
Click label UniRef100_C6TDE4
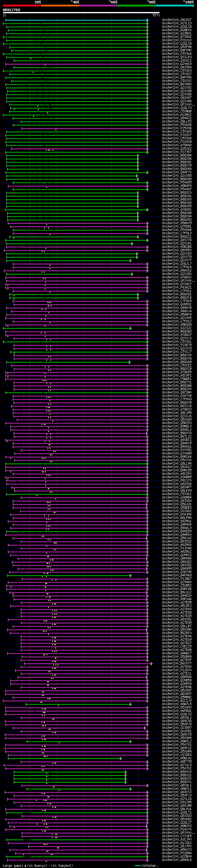(x=177, y=755)
